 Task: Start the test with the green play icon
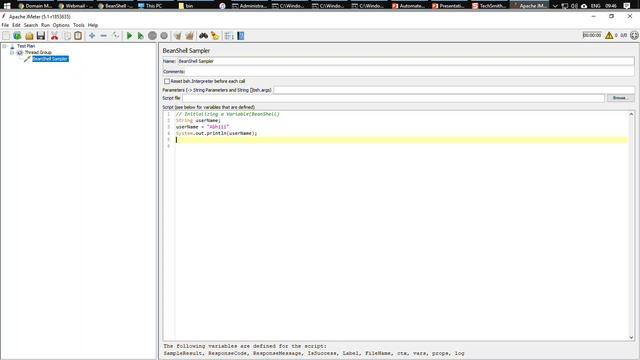coord(129,36)
